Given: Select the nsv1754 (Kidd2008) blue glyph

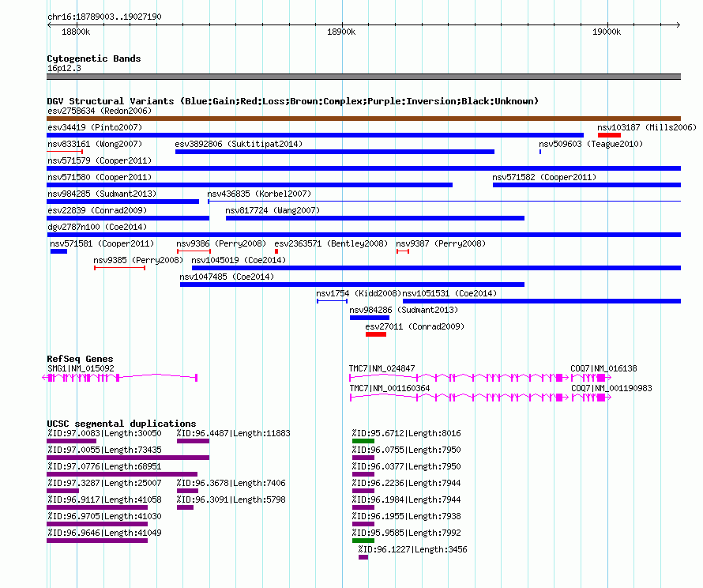Looking at the screenshot, I should (333, 301).
